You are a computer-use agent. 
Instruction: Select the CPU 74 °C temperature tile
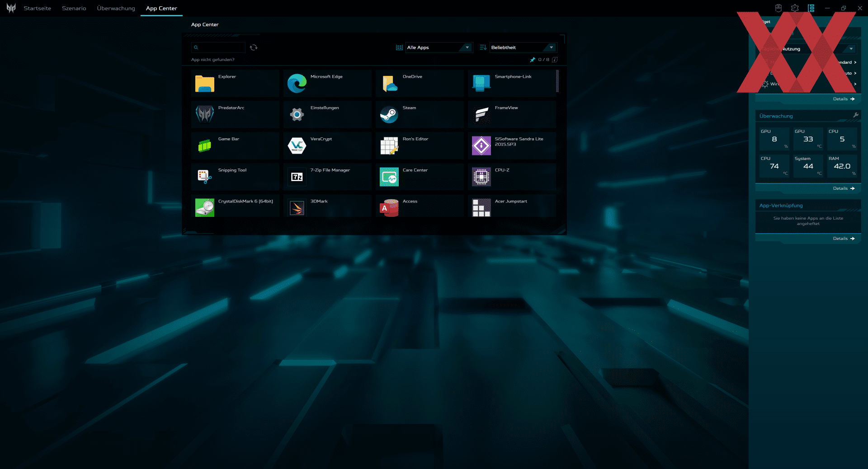[774, 166]
